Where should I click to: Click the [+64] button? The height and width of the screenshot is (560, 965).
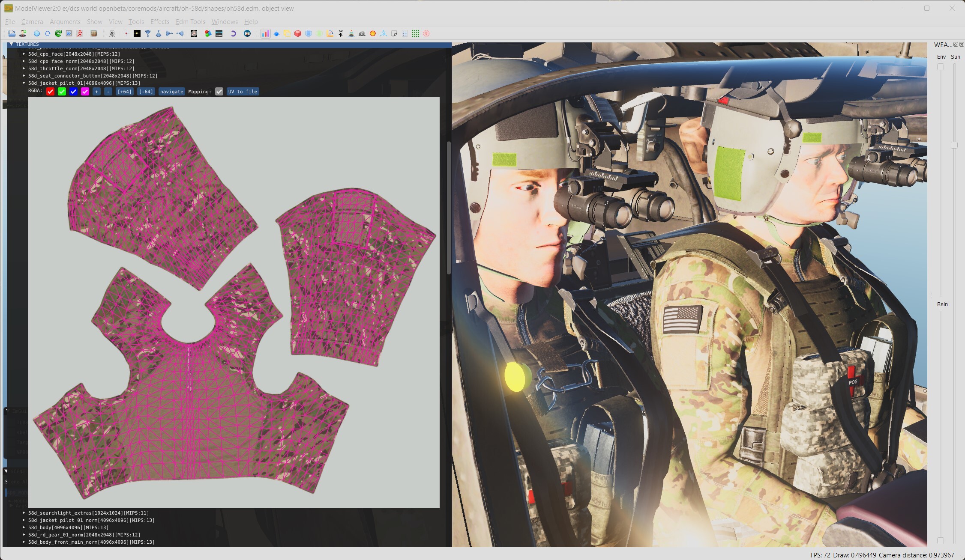(x=125, y=92)
